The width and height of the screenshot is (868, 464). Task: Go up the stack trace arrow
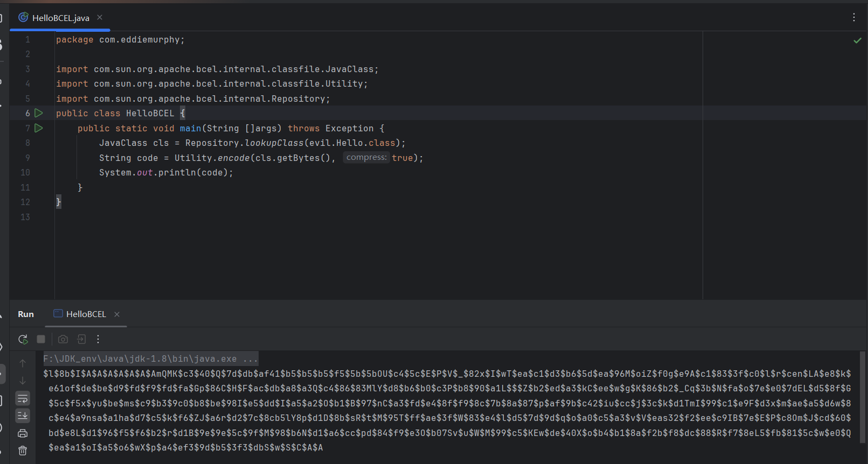(x=23, y=363)
